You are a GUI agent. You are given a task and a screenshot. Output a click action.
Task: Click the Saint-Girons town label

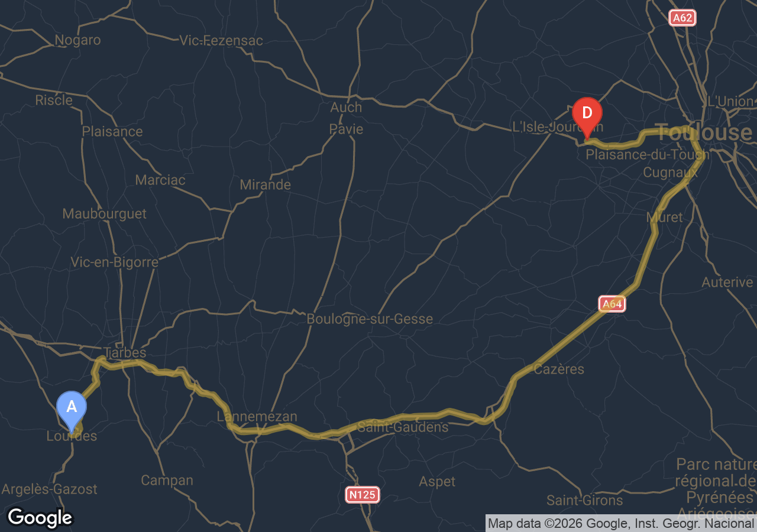pos(585,501)
